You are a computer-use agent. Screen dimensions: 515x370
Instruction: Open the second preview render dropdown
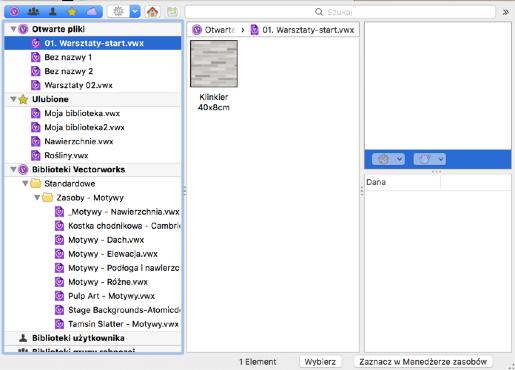point(430,159)
